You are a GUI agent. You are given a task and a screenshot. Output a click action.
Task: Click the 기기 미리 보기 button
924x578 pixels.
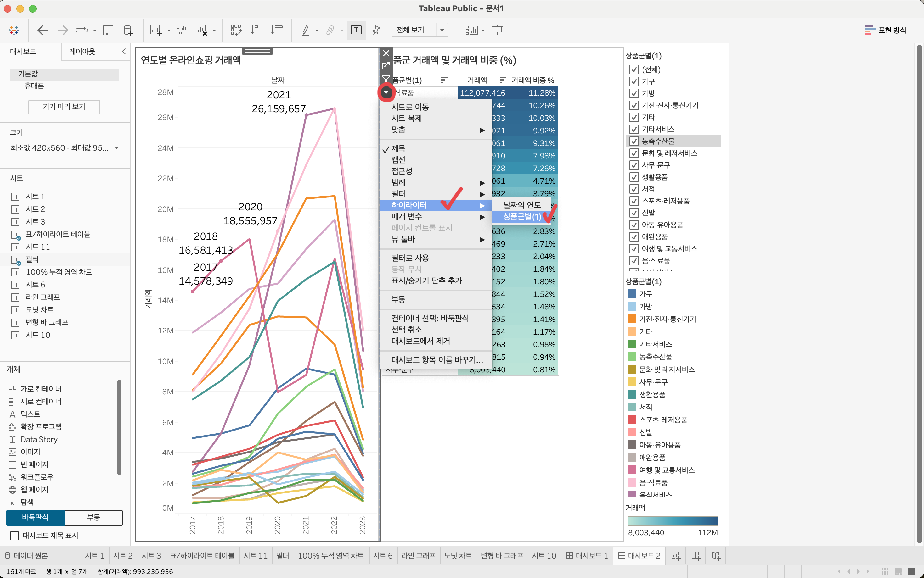pos(64,107)
